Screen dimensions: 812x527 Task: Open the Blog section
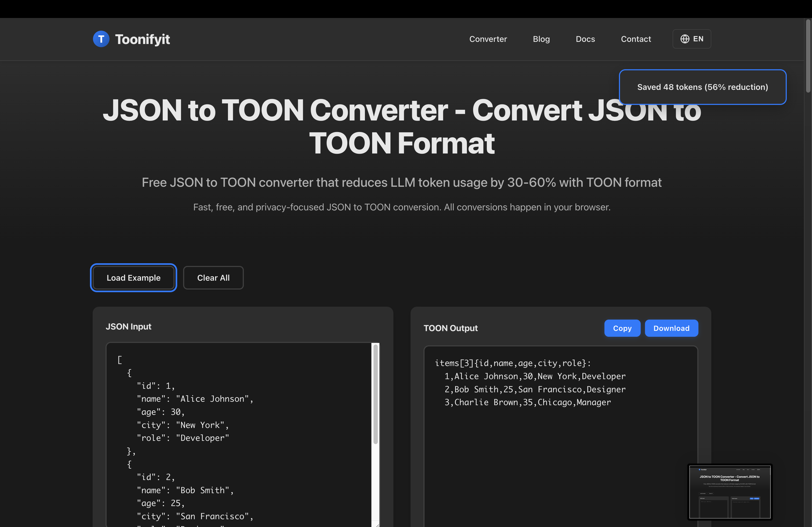[541, 39]
